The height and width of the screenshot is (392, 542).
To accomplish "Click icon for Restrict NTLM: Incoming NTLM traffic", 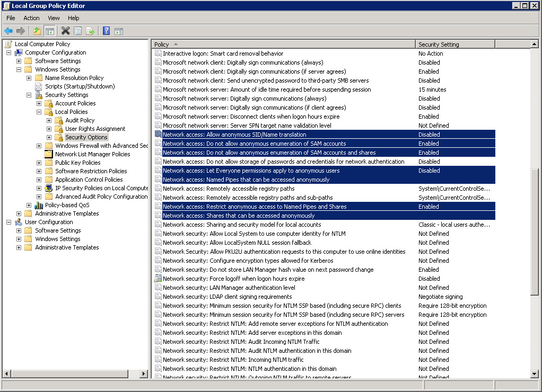I will tap(158, 360).
